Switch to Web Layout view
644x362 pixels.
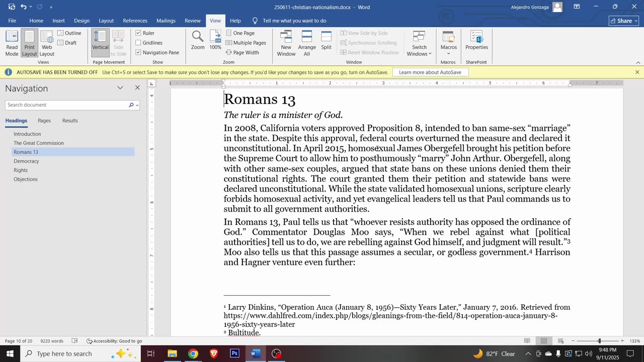click(x=47, y=43)
